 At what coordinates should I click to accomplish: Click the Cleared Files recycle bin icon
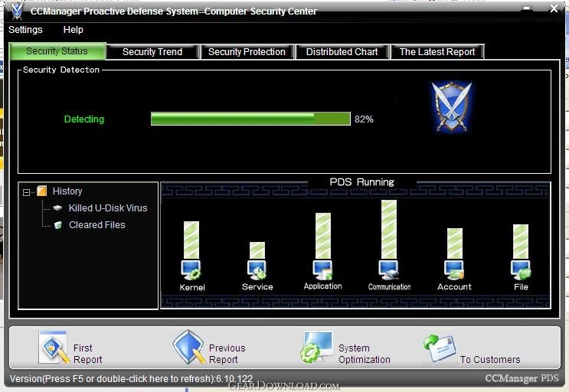pos(57,225)
